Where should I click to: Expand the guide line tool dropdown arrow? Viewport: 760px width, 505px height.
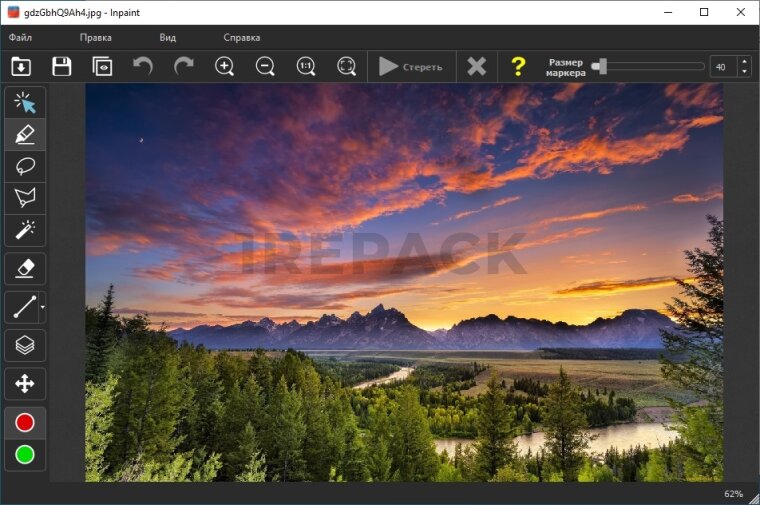point(42,307)
